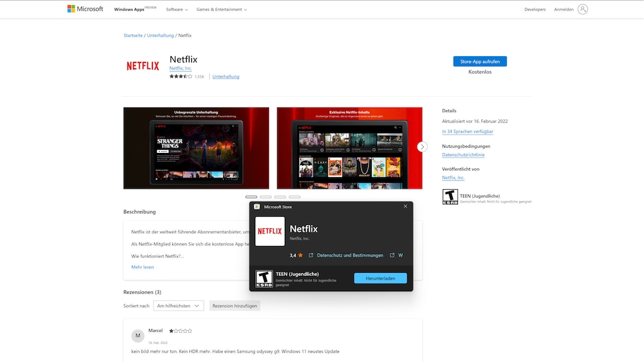Open the Am hilfreichsten sort dropdown
This screenshot has width=644, height=362.
[179, 306]
